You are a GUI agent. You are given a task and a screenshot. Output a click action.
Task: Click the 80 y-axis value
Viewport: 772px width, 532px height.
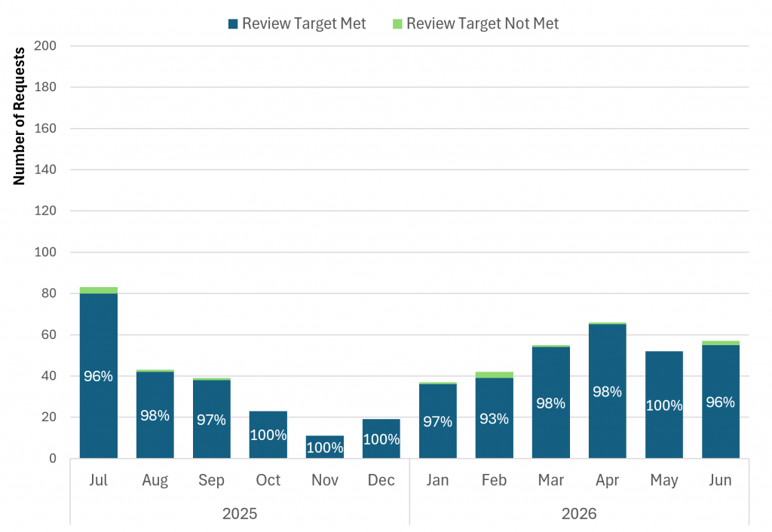coord(49,293)
